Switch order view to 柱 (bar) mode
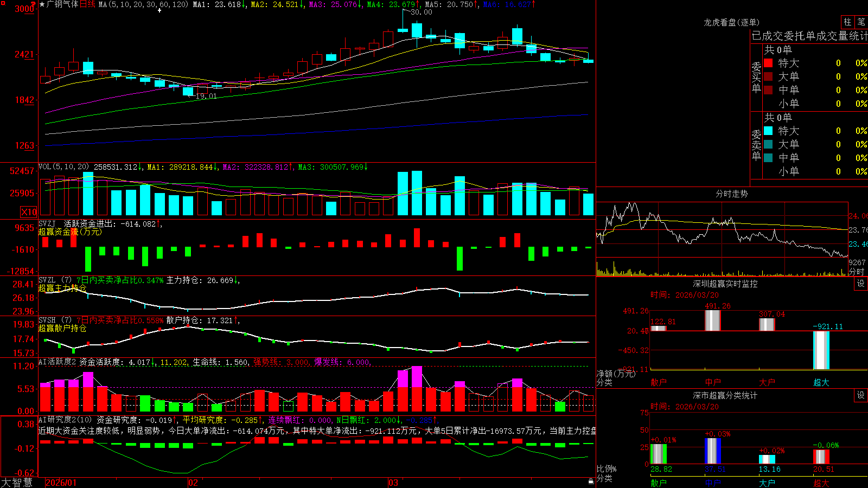Viewport: 868px width, 488px height. (x=847, y=22)
